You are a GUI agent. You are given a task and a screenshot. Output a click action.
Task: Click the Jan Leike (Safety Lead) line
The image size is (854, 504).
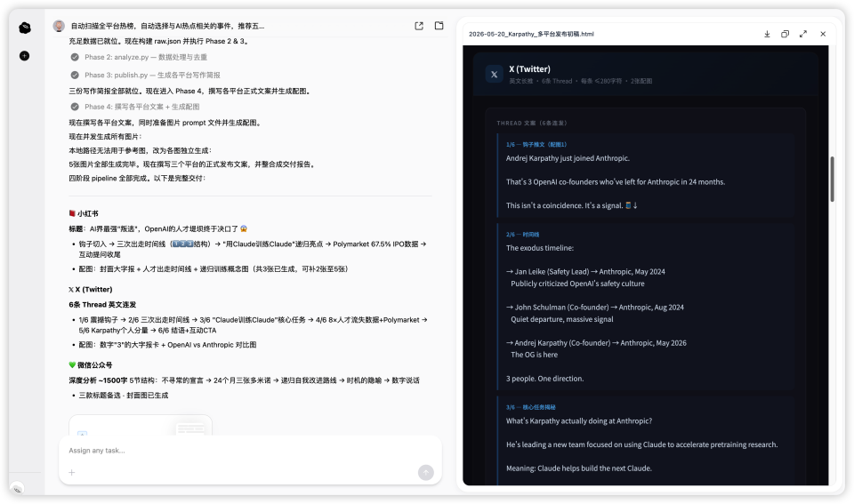coord(585,272)
